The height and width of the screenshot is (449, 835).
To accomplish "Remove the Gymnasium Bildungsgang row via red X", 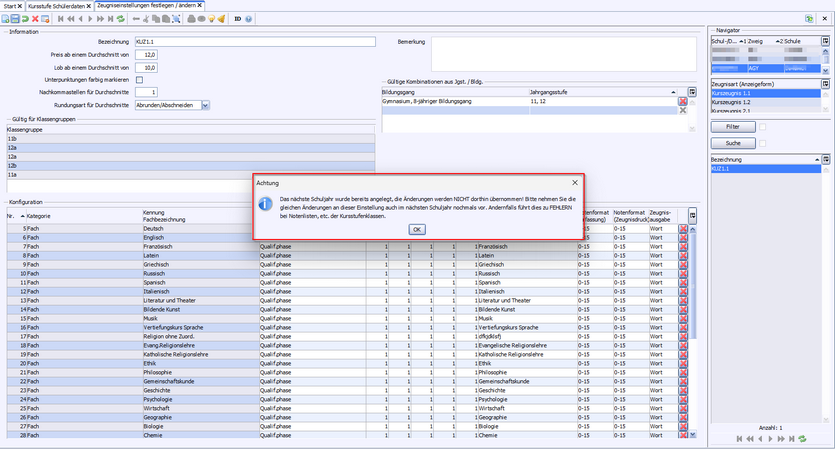I will coord(683,101).
